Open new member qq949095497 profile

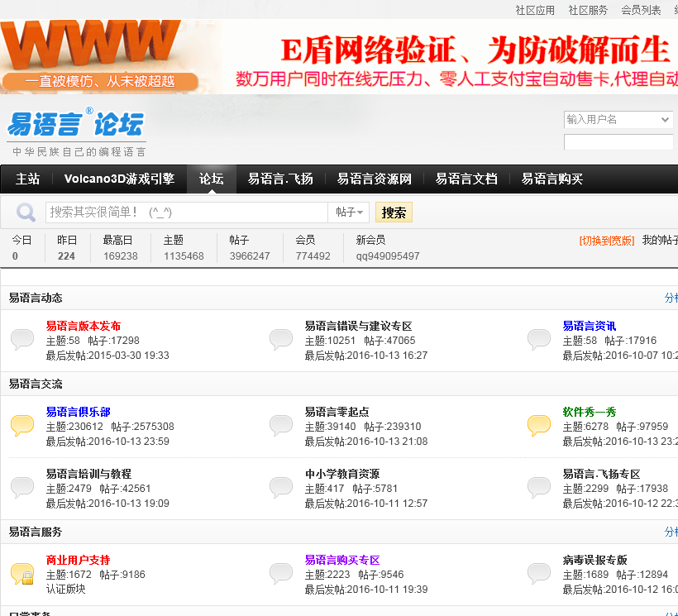[388, 256]
